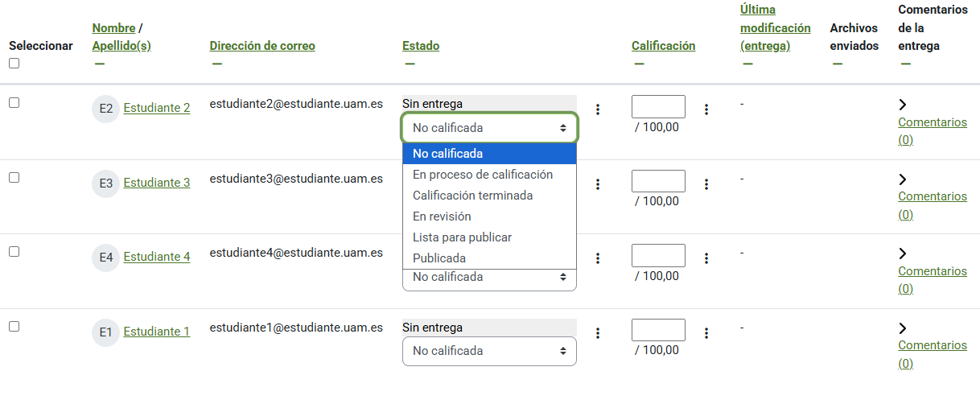Open the Estudiante 3 profile link

coord(156,183)
